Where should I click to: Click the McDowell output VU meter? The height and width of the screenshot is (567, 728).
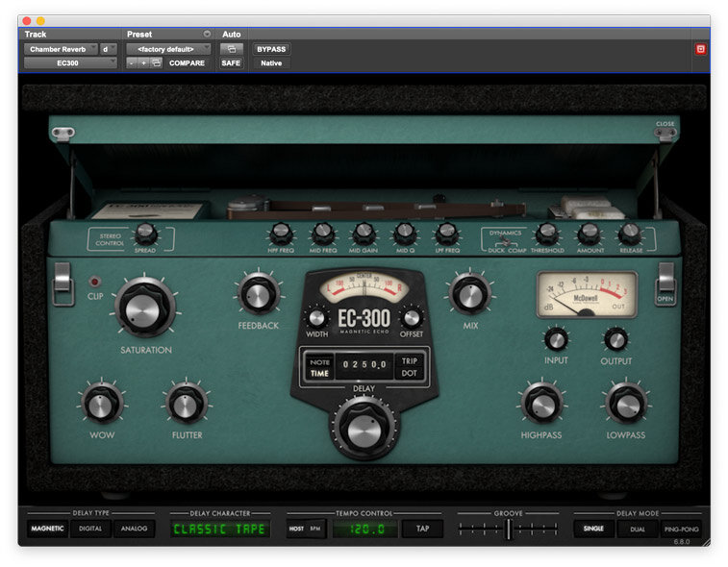point(587,295)
